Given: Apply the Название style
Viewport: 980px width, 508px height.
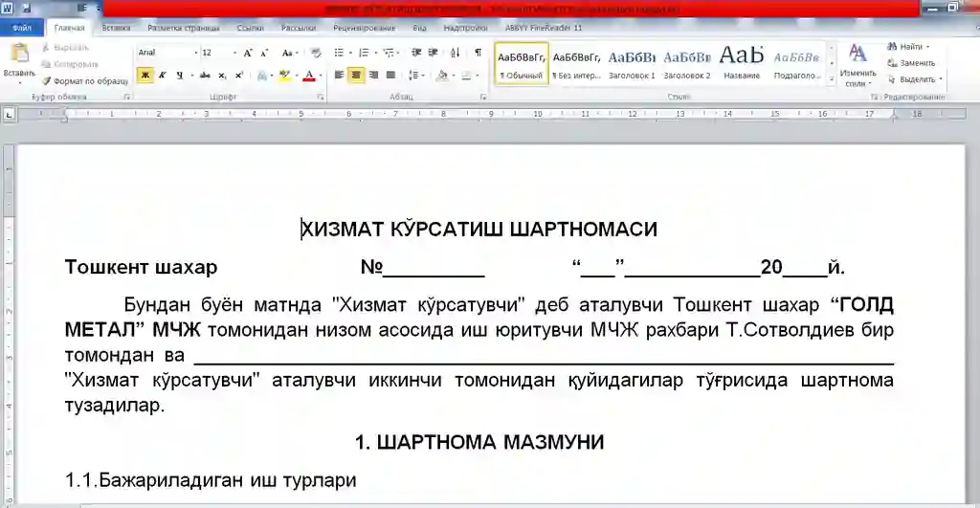Looking at the screenshot, I should [x=742, y=64].
